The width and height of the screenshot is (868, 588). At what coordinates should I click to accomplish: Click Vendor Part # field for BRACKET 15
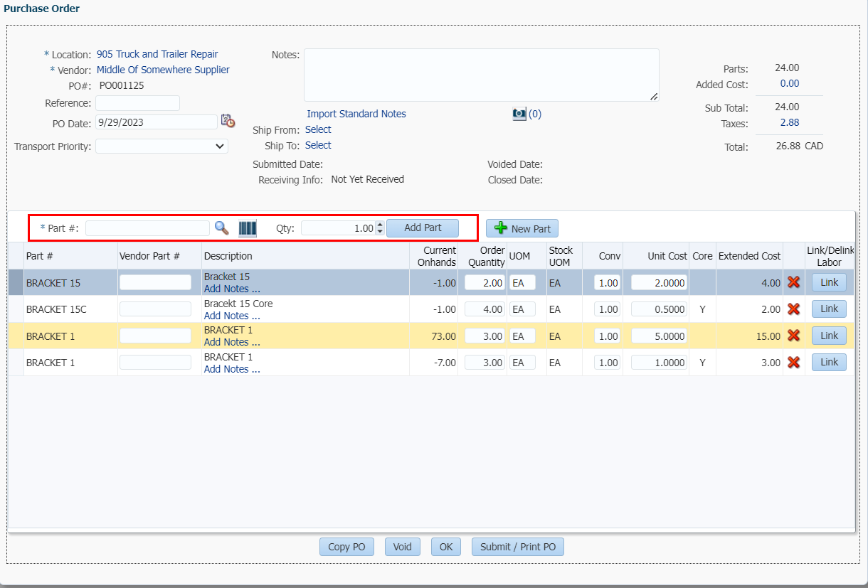click(155, 282)
